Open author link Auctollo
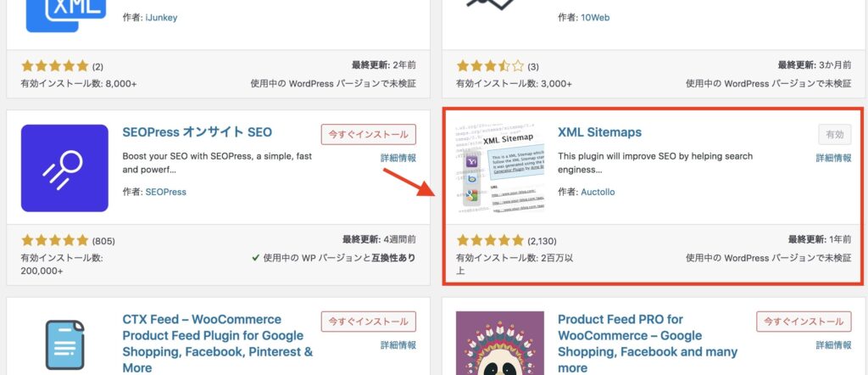Image resolution: width=868 pixels, height=375 pixels. coord(598,193)
